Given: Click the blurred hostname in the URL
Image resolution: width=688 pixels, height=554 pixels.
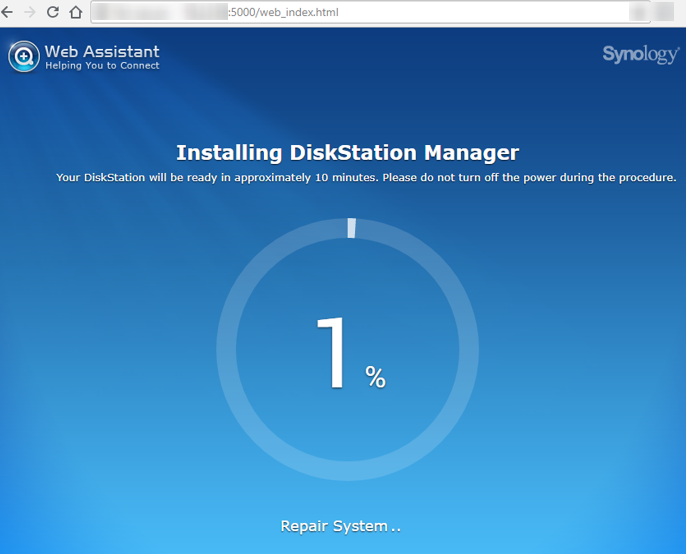Looking at the screenshot, I should pos(160,12).
